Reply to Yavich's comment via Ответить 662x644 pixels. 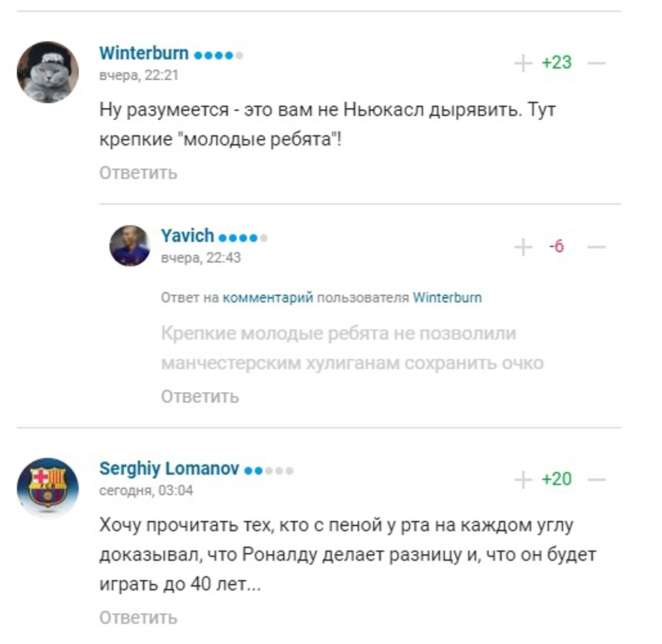point(200,396)
